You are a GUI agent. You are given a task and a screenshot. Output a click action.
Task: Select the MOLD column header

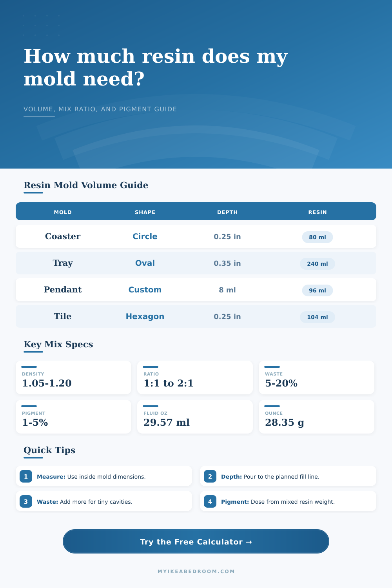pyautogui.click(x=63, y=212)
